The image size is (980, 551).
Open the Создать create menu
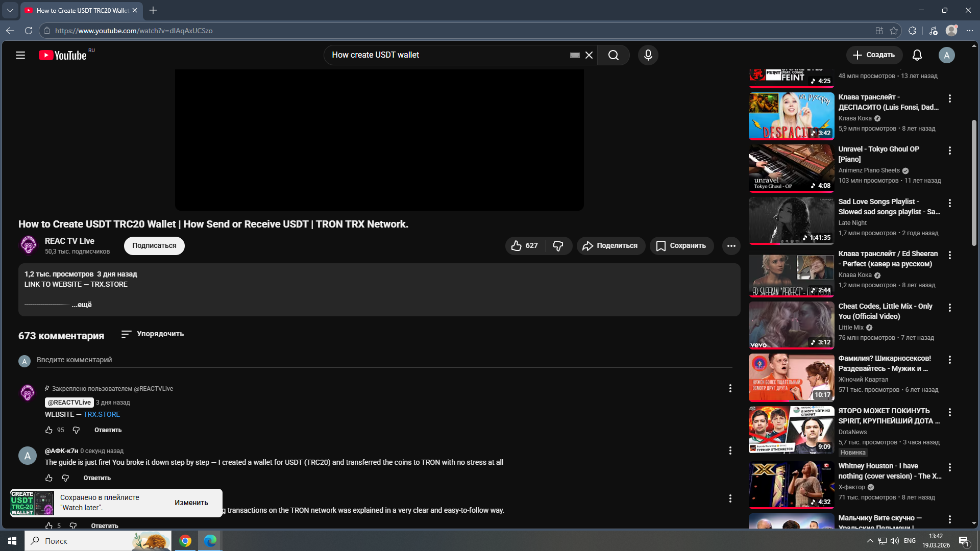[x=874, y=55]
